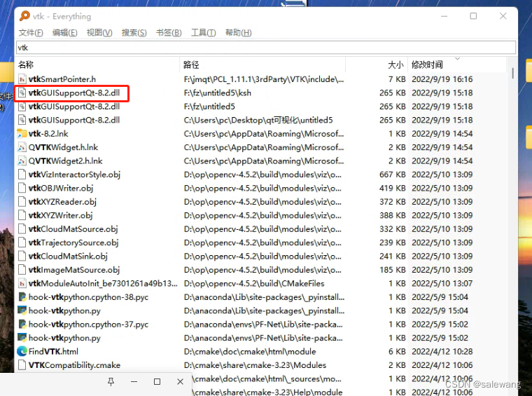The image size is (532, 396).
Task: Open the 搜索(S) menu
Action: 134,33
